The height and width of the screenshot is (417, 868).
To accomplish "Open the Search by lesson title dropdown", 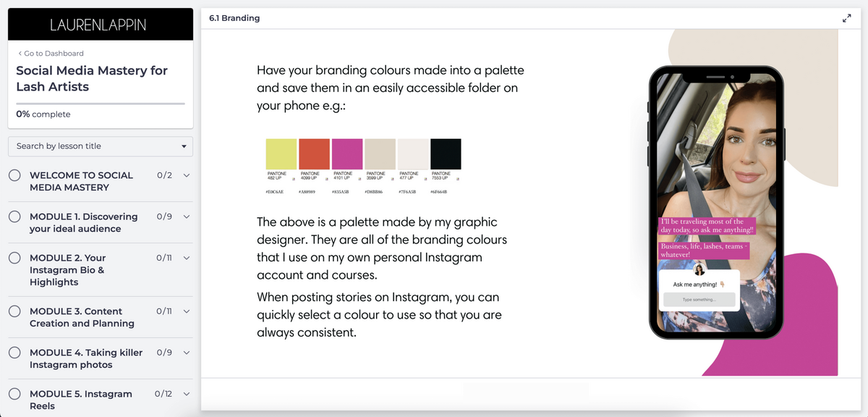I will tap(101, 146).
